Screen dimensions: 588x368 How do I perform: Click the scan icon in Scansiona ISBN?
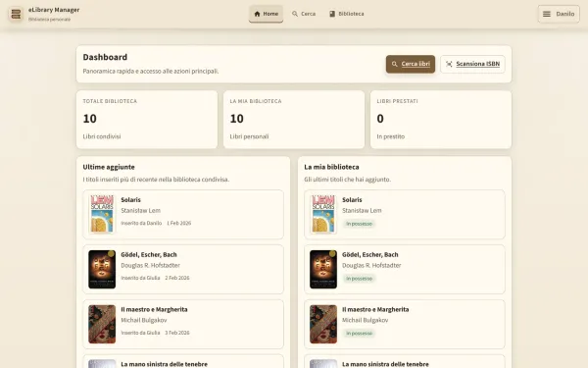pos(449,64)
